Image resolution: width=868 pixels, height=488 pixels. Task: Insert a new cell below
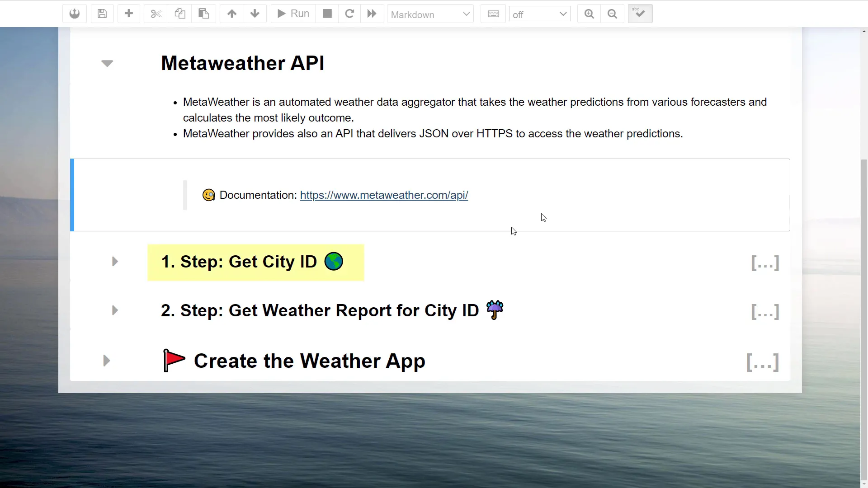click(129, 14)
